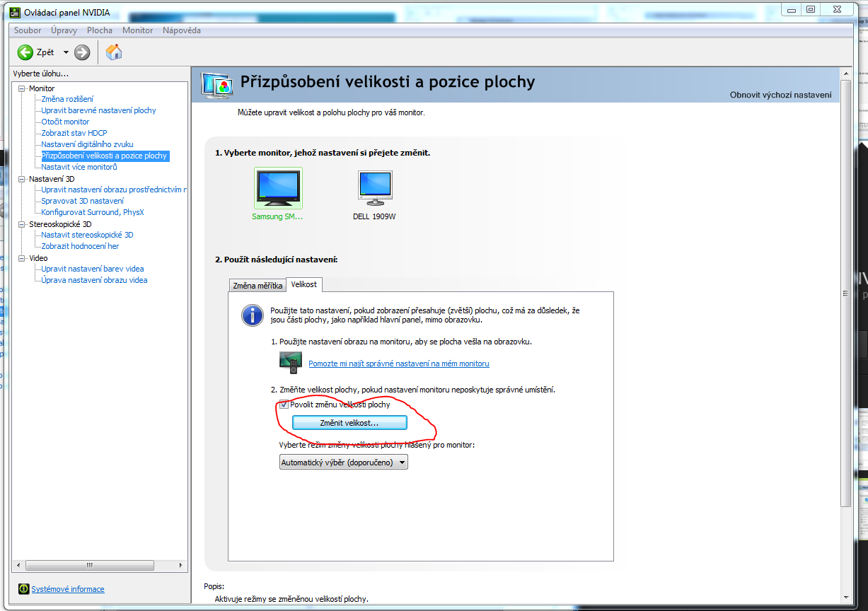Screen dimensions: 868x611
Task: Select the DELL 1909W monitor icon
Action: point(374,188)
